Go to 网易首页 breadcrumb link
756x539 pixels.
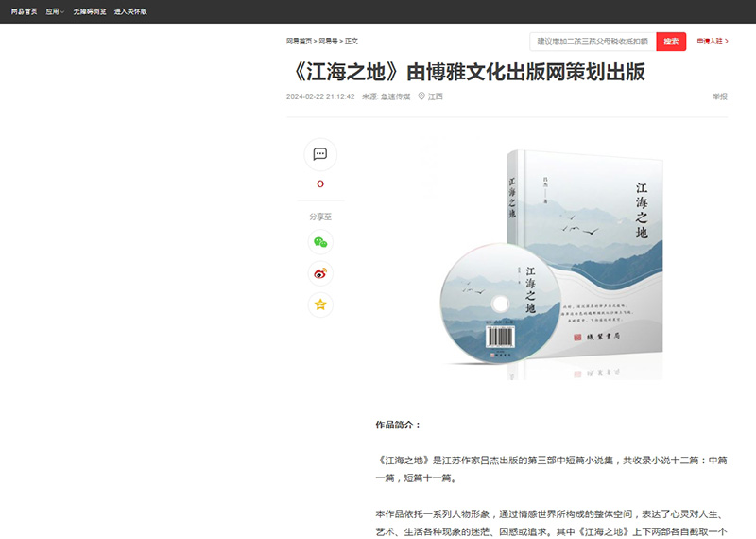click(299, 41)
